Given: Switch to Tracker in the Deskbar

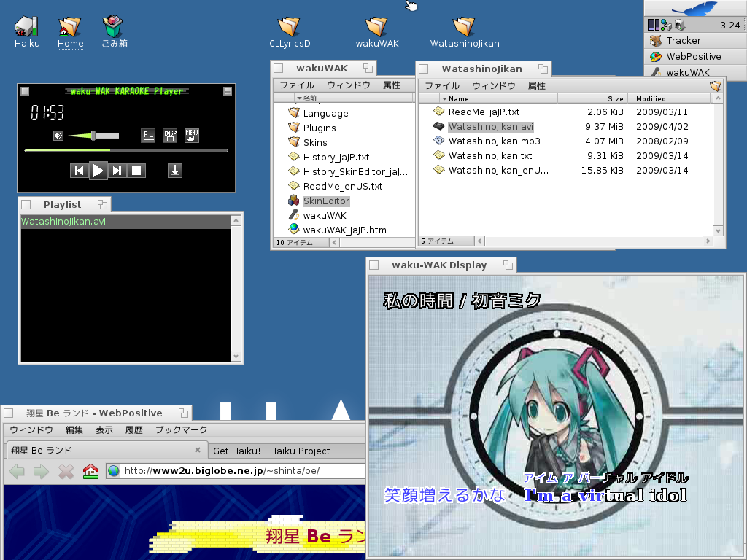Looking at the screenshot, I should click(695, 41).
